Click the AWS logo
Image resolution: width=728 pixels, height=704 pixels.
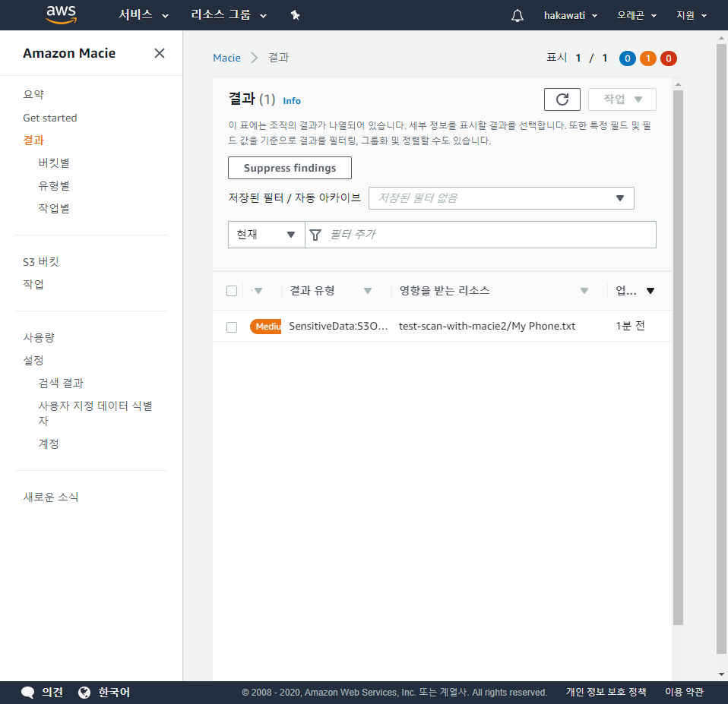(62, 15)
